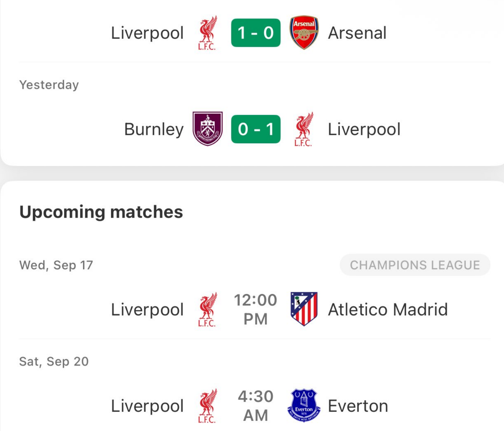Click the Wed, Sep 17 date label
504x431 pixels.
(56, 265)
